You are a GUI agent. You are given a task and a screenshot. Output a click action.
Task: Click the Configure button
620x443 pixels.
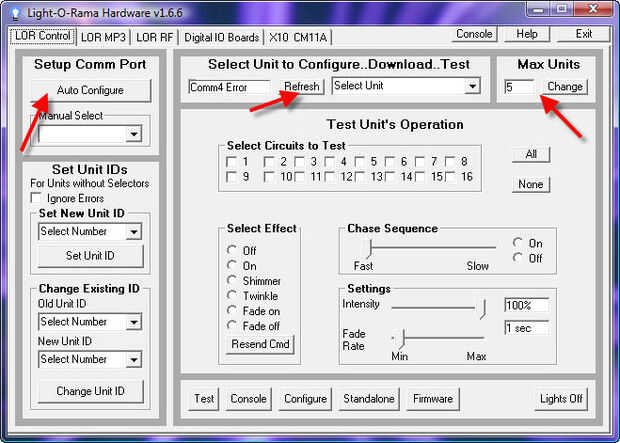point(305,399)
